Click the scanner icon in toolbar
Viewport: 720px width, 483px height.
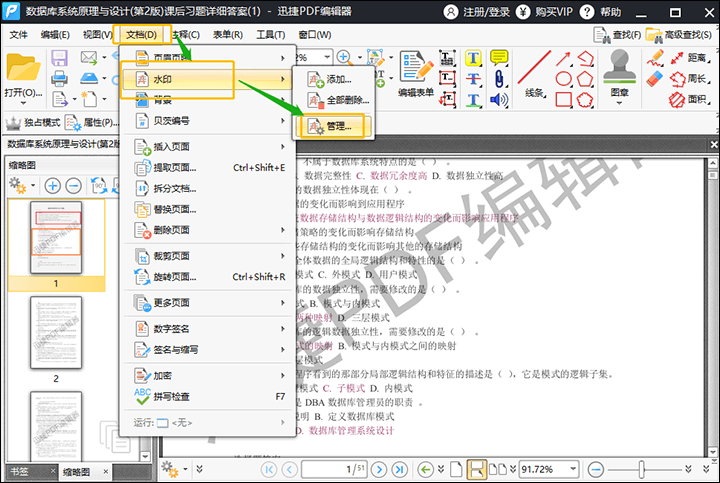click(89, 78)
